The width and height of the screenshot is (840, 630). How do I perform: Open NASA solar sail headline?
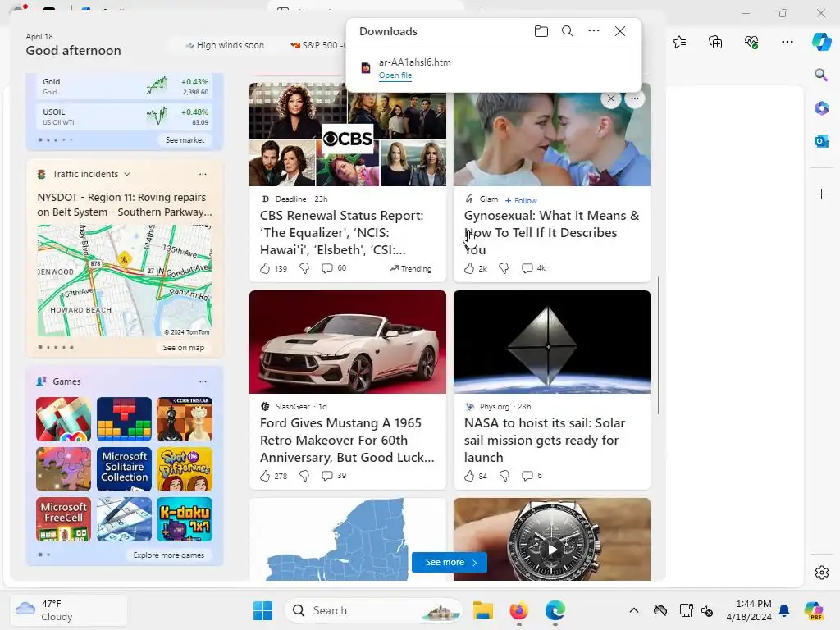(545, 440)
